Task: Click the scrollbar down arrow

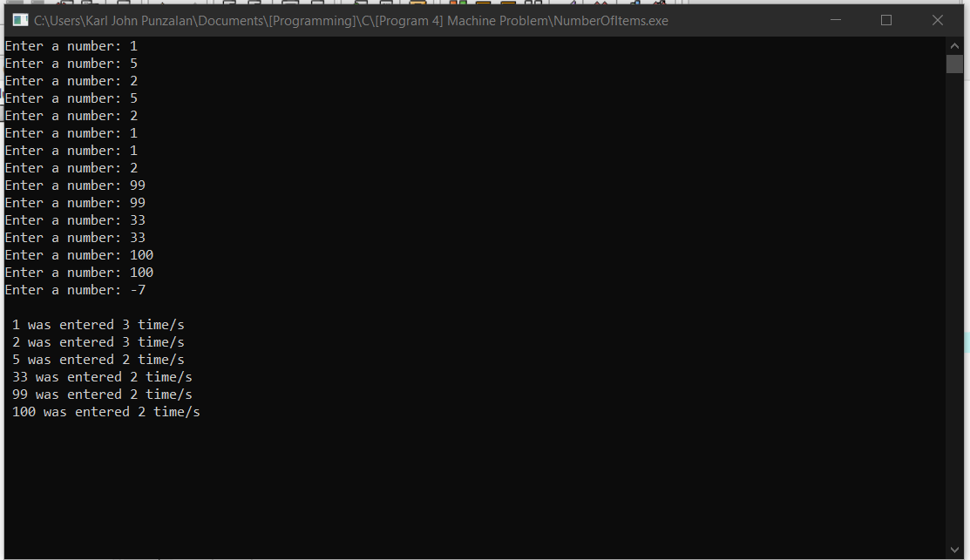Action: coord(956,549)
